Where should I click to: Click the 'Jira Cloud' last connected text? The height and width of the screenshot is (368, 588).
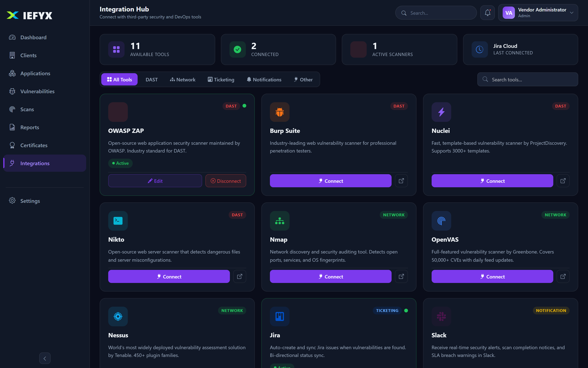click(x=505, y=46)
